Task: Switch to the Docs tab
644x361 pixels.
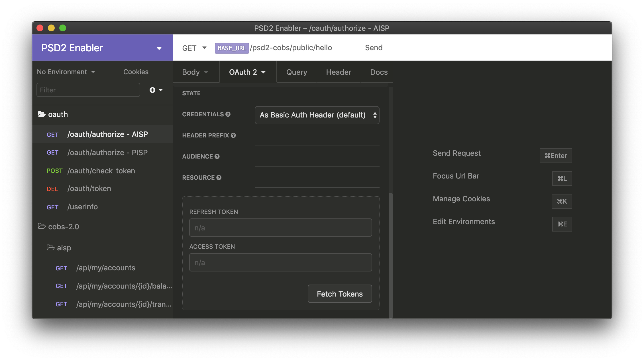Action: coord(379,72)
